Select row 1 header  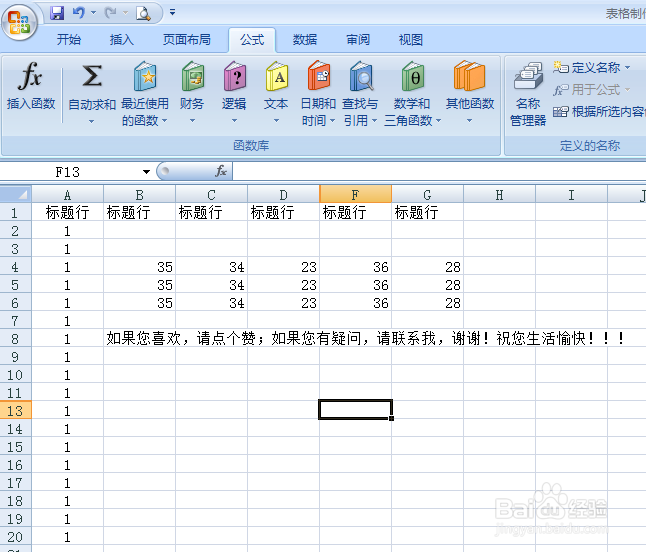(15, 213)
